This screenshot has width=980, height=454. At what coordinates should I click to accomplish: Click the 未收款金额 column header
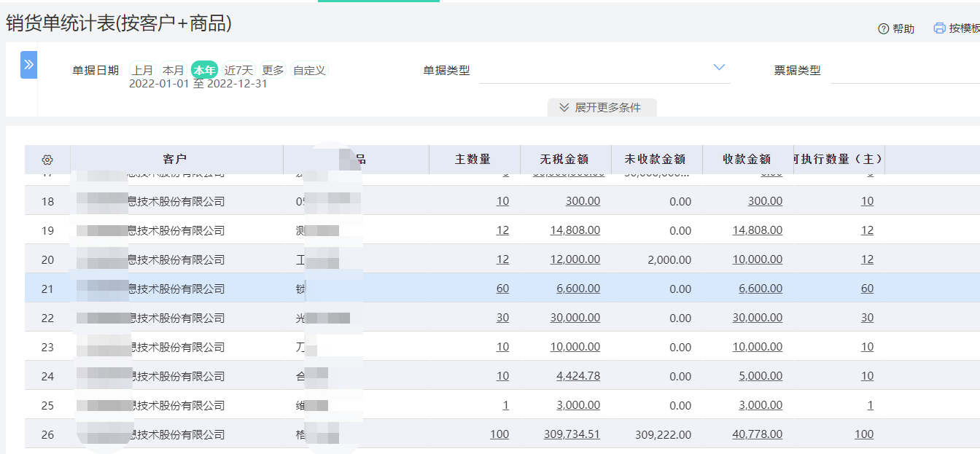[x=655, y=159]
